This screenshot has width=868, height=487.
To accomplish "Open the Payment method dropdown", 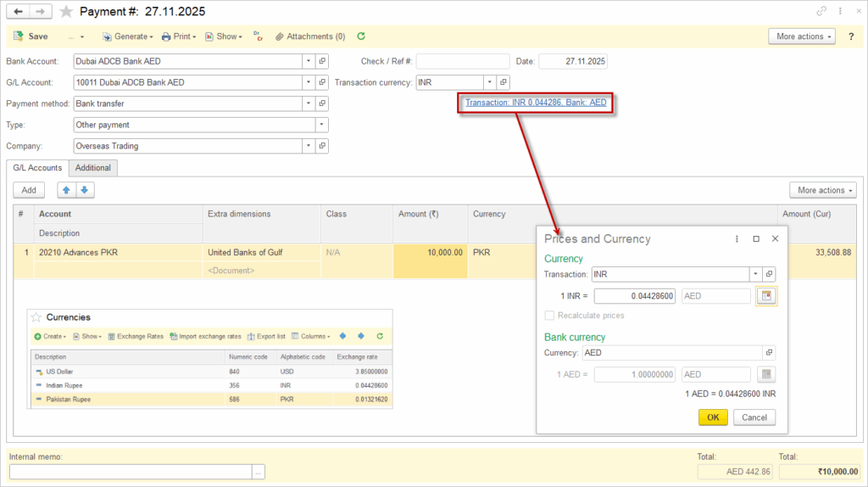I will coord(307,104).
